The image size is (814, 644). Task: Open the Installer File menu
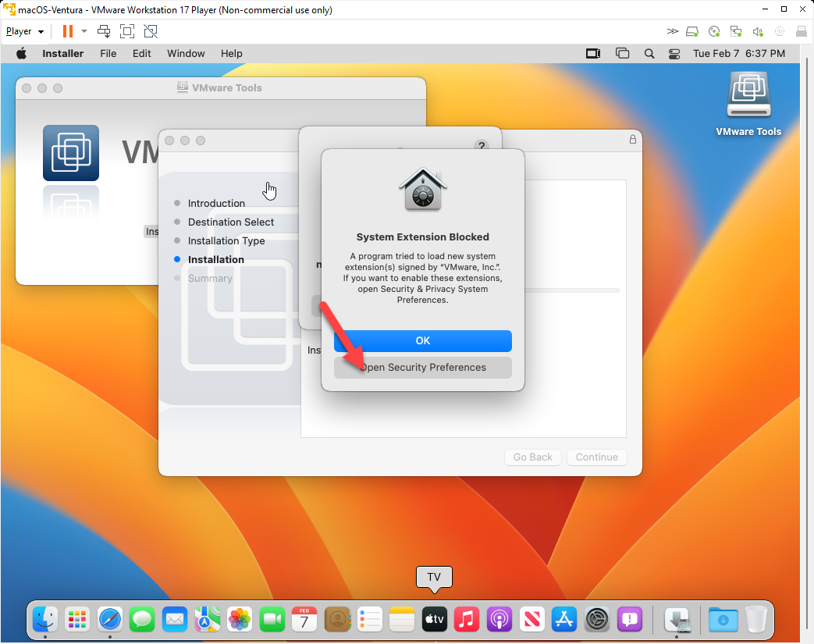point(108,54)
